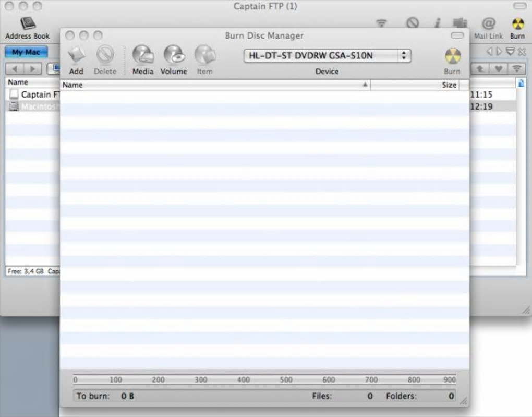
Task: Click the next-tab triangle in Captain FTP
Action: tap(499, 52)
